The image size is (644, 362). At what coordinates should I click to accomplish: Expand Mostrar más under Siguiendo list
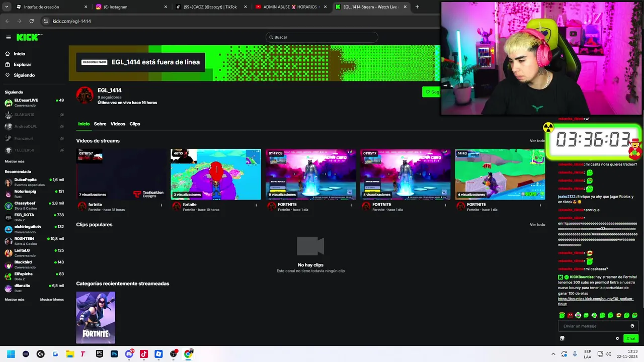click(15, 161)
